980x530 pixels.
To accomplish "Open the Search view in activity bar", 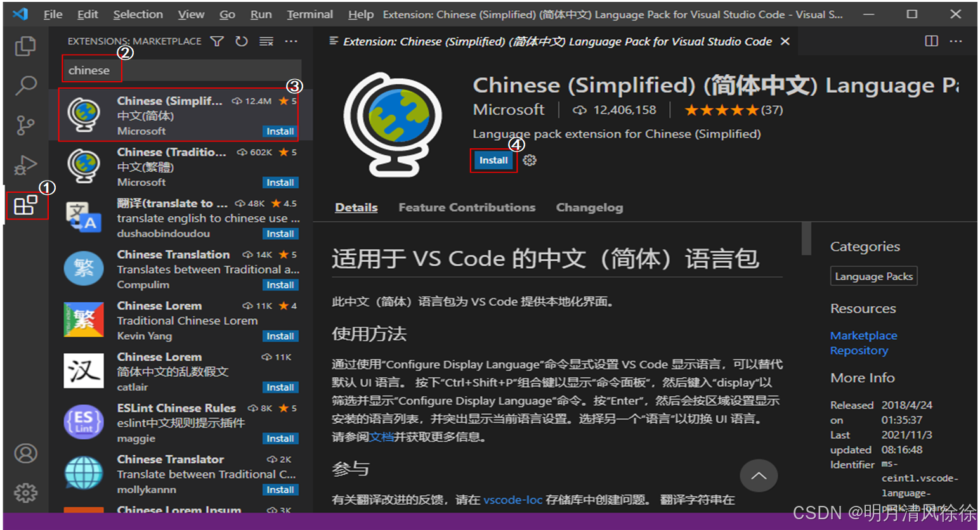I will pos(25,85).
